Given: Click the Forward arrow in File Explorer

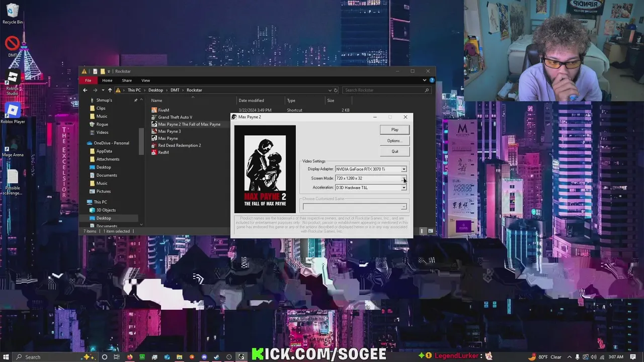Looking at the screenshot, I should pos(95,90).
